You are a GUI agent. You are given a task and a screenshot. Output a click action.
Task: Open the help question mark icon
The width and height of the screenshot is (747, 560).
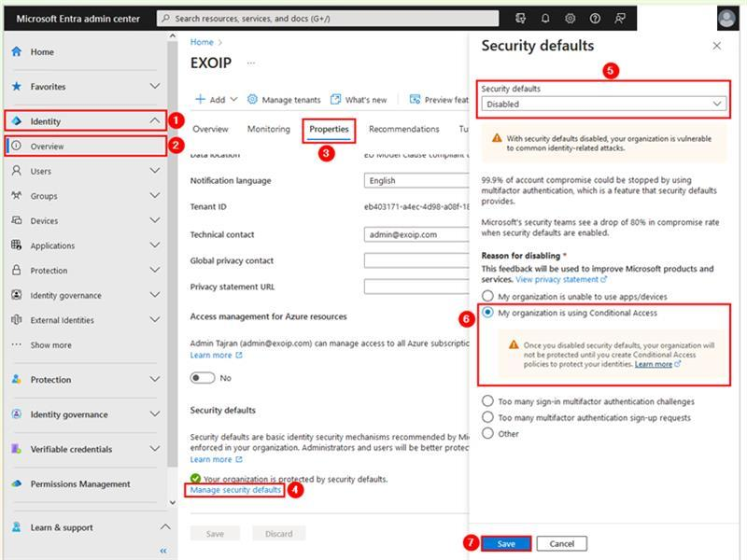pyautogui.click(x=595, y=19)
